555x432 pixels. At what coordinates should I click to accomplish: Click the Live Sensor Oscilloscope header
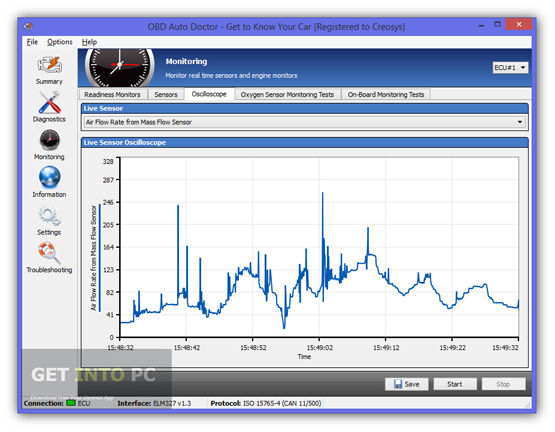click(x=304, y=142)
